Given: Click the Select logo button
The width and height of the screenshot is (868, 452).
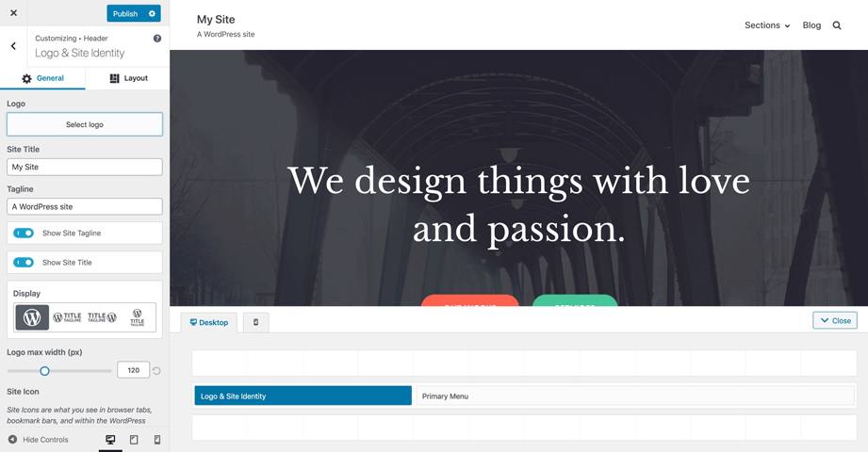Looking at the screenshot, I should coord(85,124).
